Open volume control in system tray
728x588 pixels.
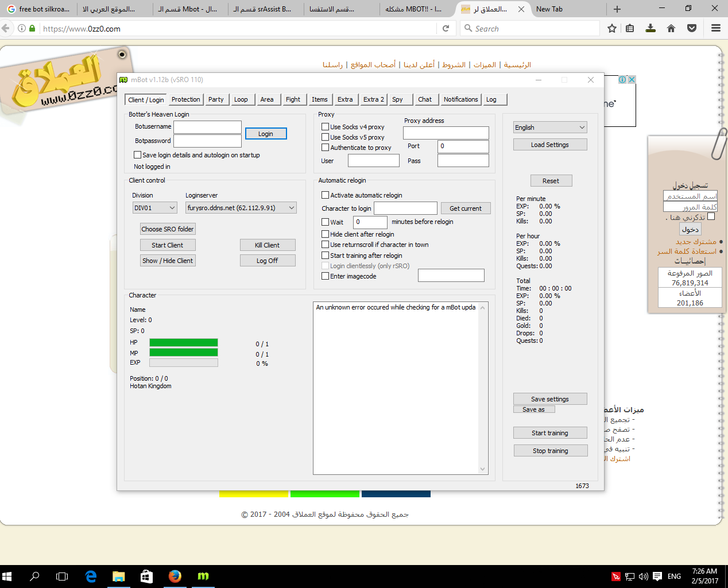644,577
